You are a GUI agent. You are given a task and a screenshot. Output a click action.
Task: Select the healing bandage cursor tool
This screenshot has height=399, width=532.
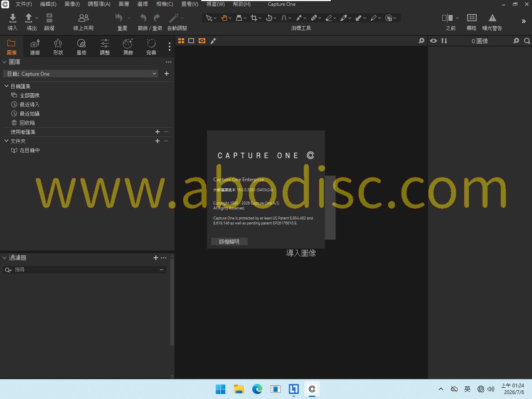pos(314,18)
